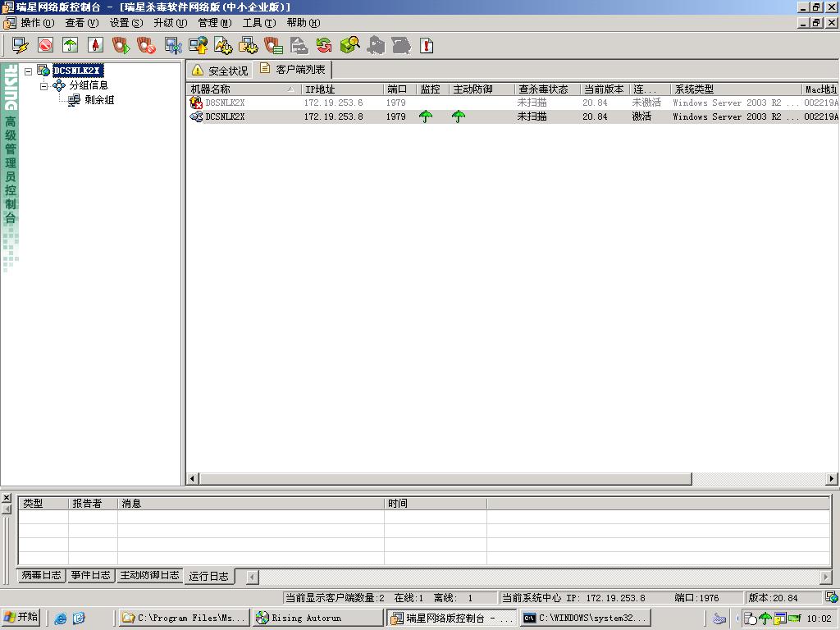Click the glove with green play arrow icon
The image size is (840, 630).
coord(121,46)
